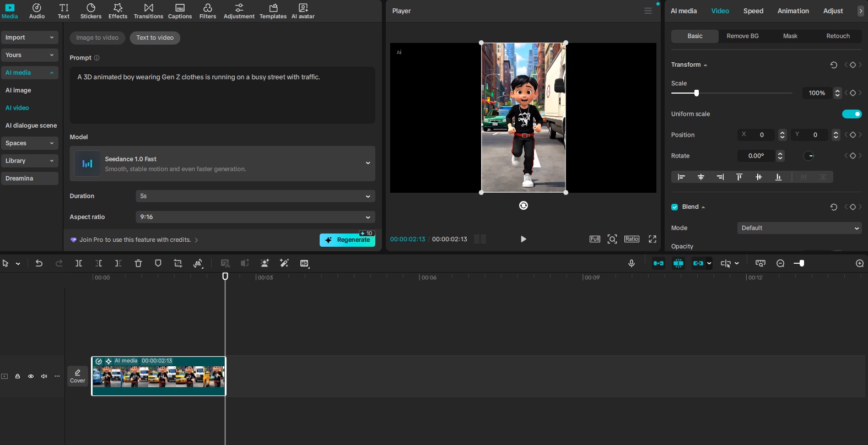Uncheck the Blend checkbox
This screenshot has height=445, width=868.
click(x=675, y=207)
